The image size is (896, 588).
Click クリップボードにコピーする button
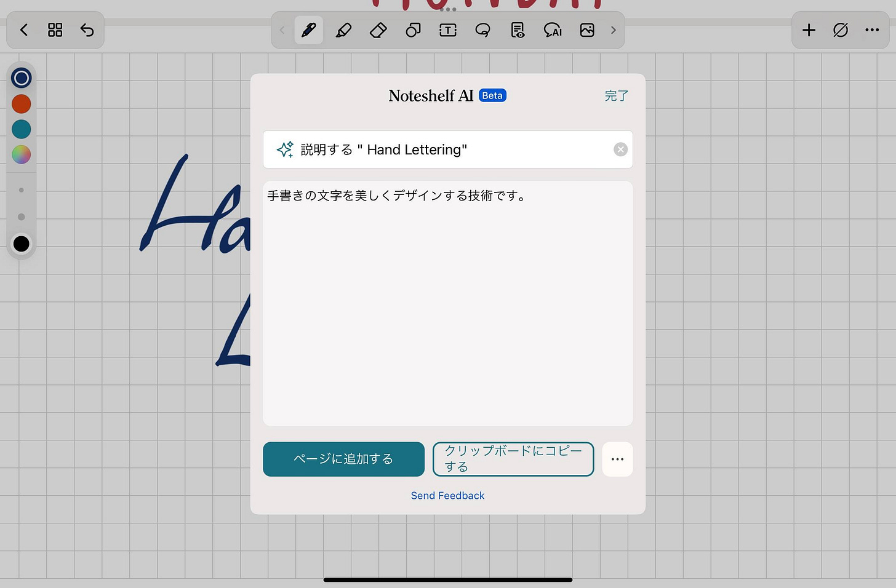[x=513, y=459]
